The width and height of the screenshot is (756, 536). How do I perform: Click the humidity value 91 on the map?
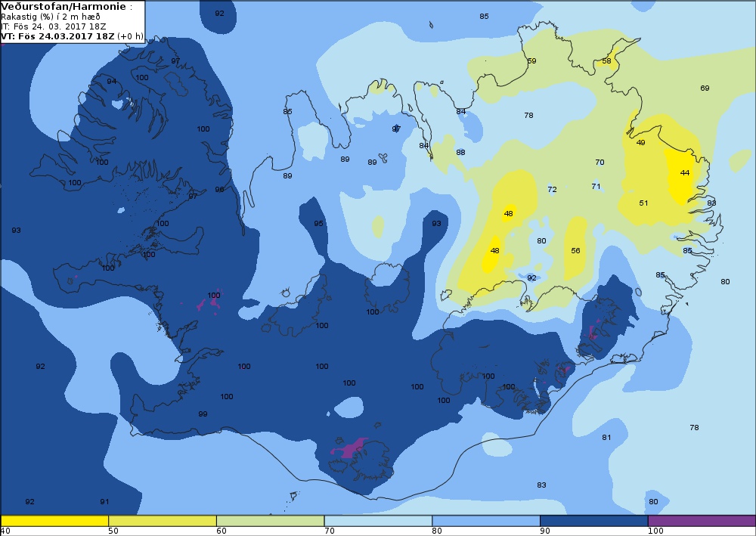tap(104, 502)
